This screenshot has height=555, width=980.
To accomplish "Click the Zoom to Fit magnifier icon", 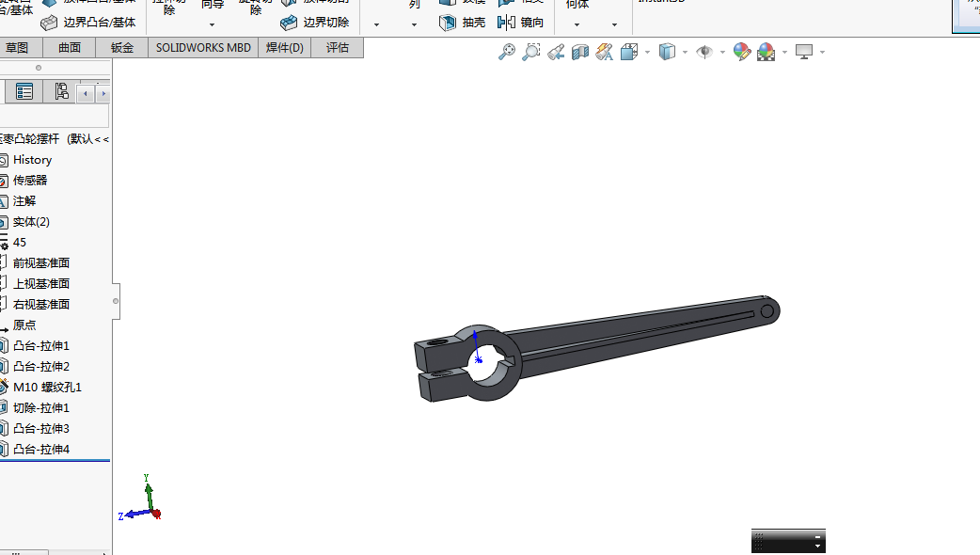I will [507, 52].
